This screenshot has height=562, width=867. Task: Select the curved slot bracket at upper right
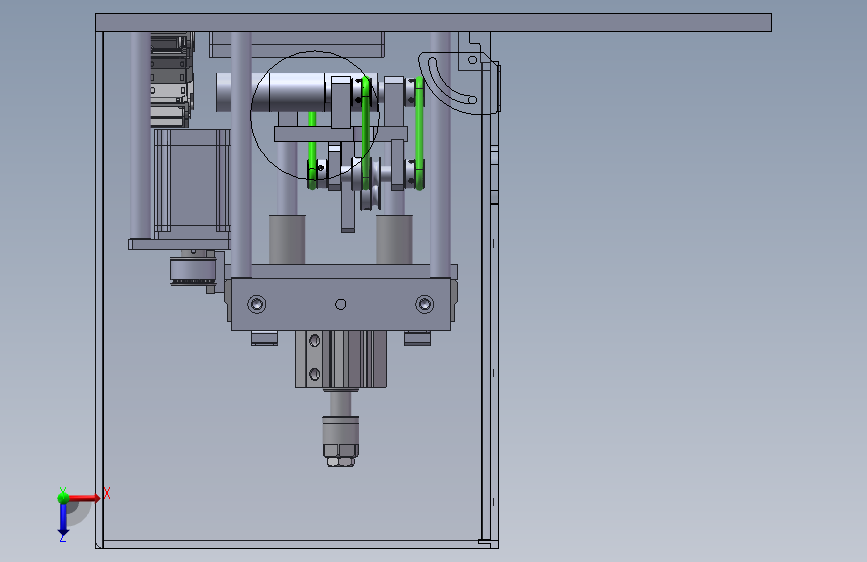point(457,83)
